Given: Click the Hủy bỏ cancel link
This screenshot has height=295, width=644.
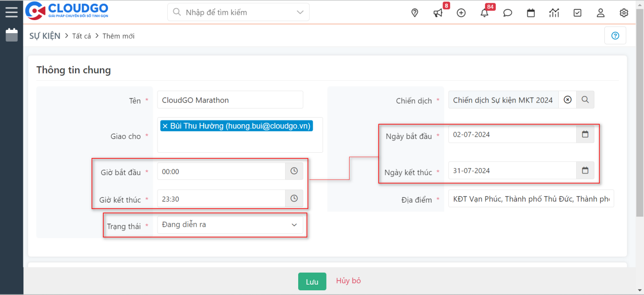Looking at the screenshot, I should pyautogui.click(x=348, y=281).
